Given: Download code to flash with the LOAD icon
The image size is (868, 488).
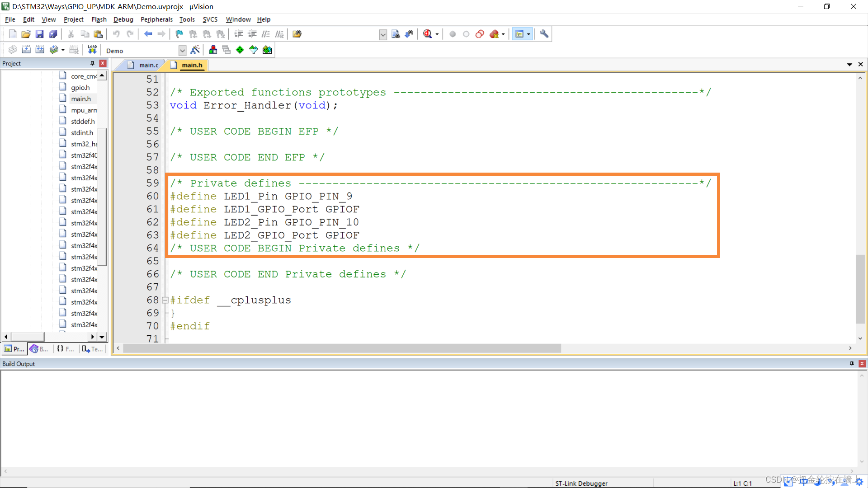Looking at the screenshot, I should [x=92, y=50].
